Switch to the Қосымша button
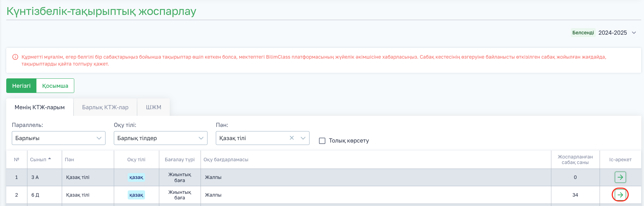Image resolution: width=644 pixels, height=206 pixels. coord(55,86)
